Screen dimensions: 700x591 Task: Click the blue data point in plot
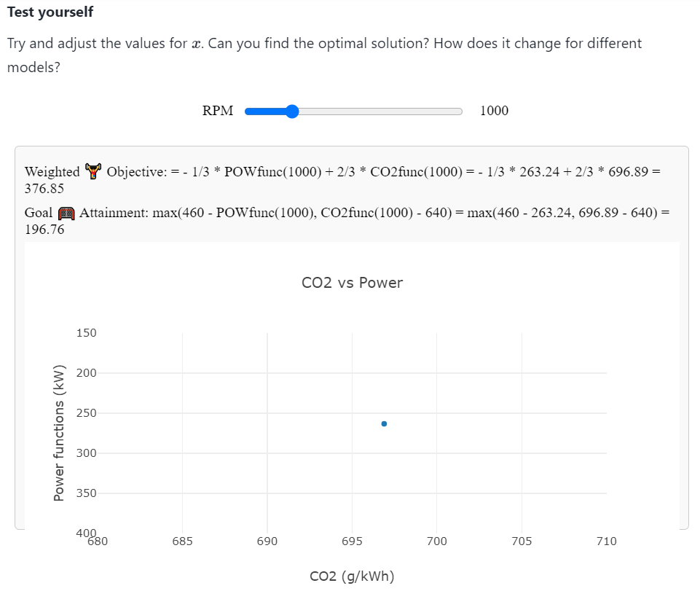(x=384, y=423)
